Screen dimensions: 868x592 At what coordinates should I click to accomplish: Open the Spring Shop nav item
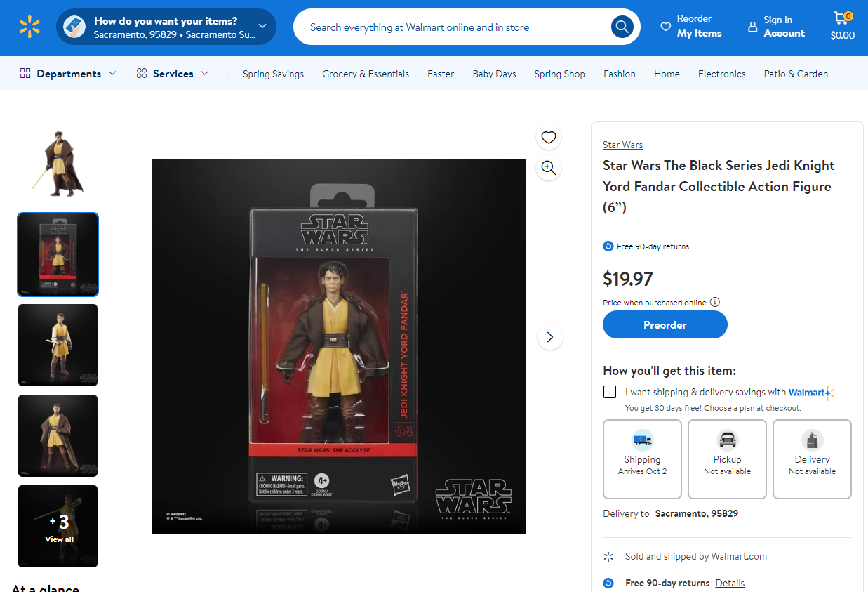pyautogui.click(x=559, y=74)
